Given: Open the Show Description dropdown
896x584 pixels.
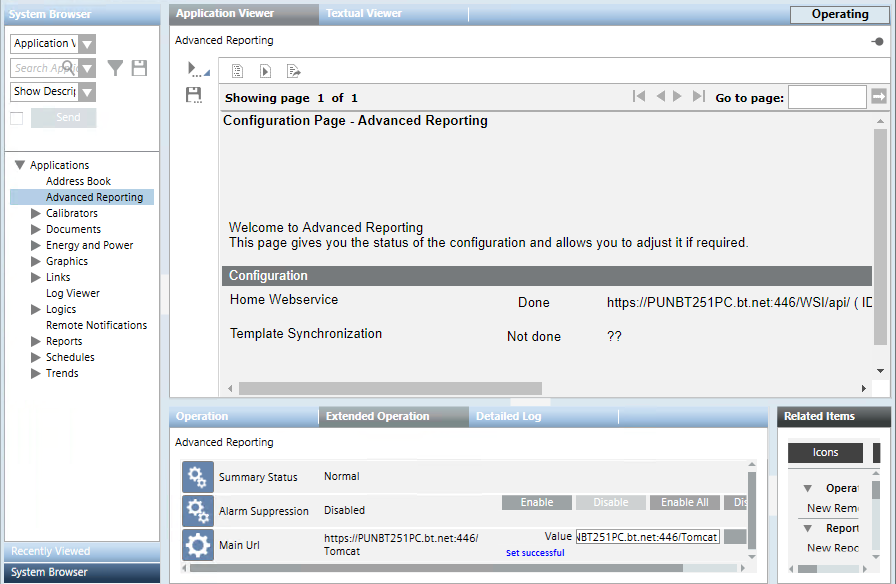Looking at the screenshot, I should click(87, 92).
